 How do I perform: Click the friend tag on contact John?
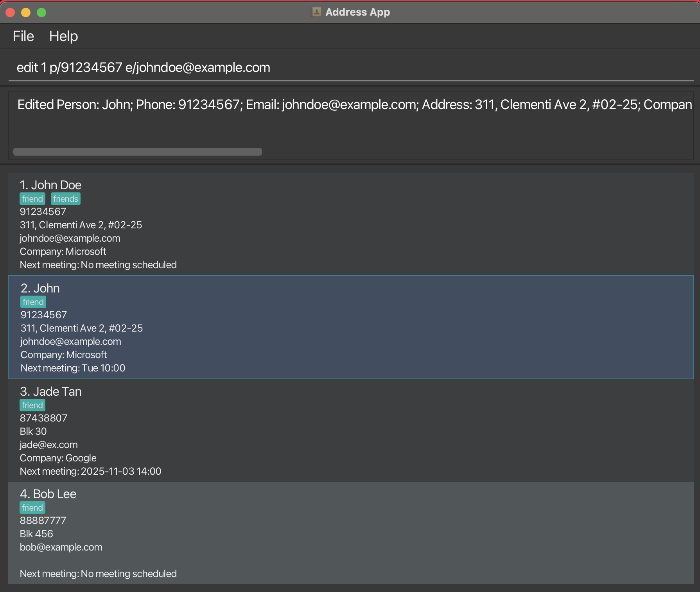32,301
